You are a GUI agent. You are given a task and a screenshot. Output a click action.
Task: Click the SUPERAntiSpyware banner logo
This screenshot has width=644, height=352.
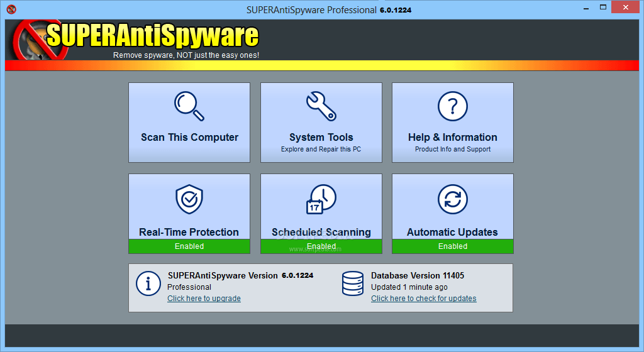(136, 40)
